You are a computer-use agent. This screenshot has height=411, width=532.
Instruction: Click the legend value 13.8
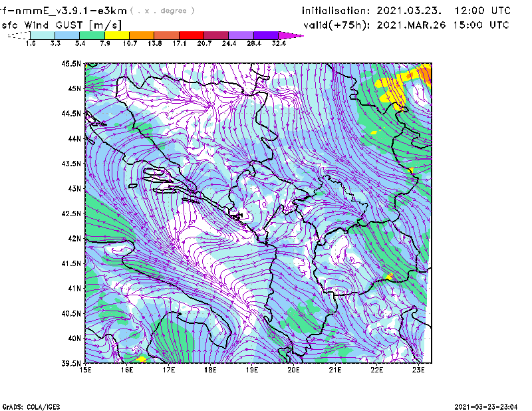click(x=155, y=43)
